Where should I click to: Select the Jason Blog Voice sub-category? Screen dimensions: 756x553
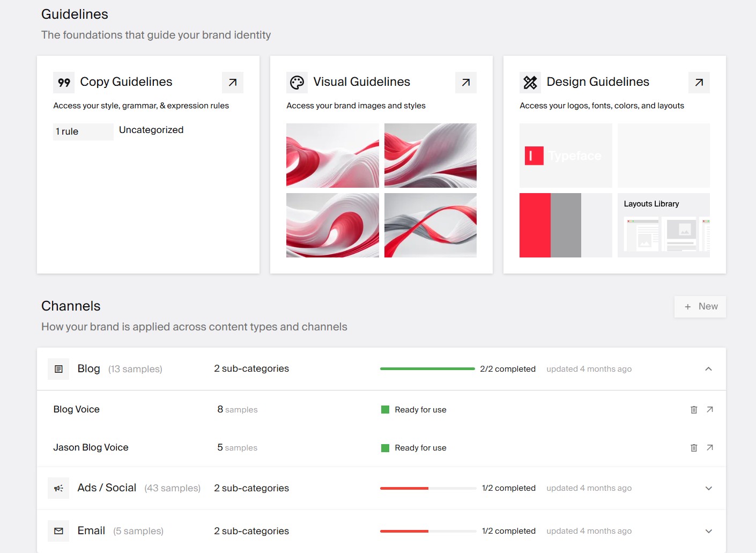(91, 447)
